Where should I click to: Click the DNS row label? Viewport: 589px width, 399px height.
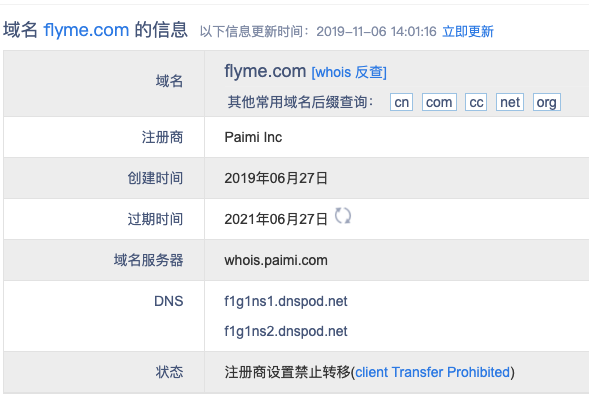[168, 301]
